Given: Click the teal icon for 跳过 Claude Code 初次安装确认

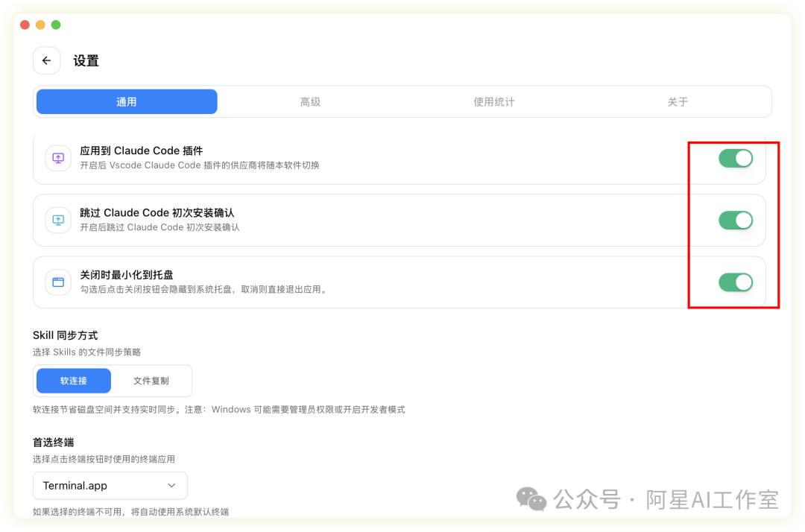Looking at the screenshot, I should point(58,220).
